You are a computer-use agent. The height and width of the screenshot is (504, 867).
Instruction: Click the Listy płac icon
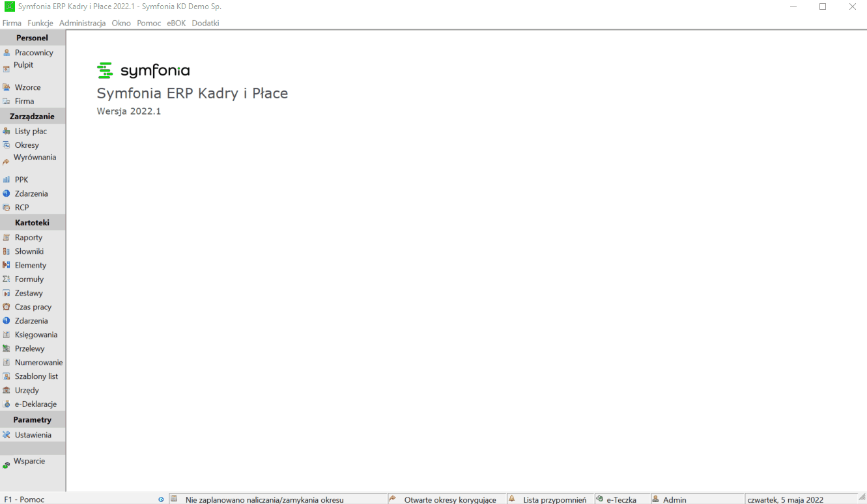coord(7,132)
